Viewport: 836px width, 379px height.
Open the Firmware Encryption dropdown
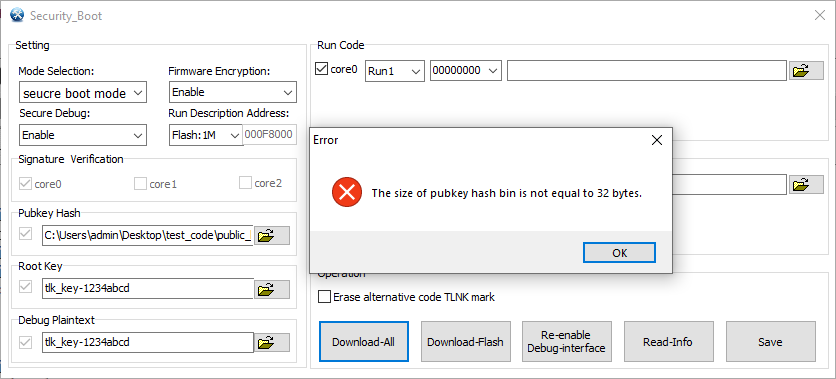232,92
